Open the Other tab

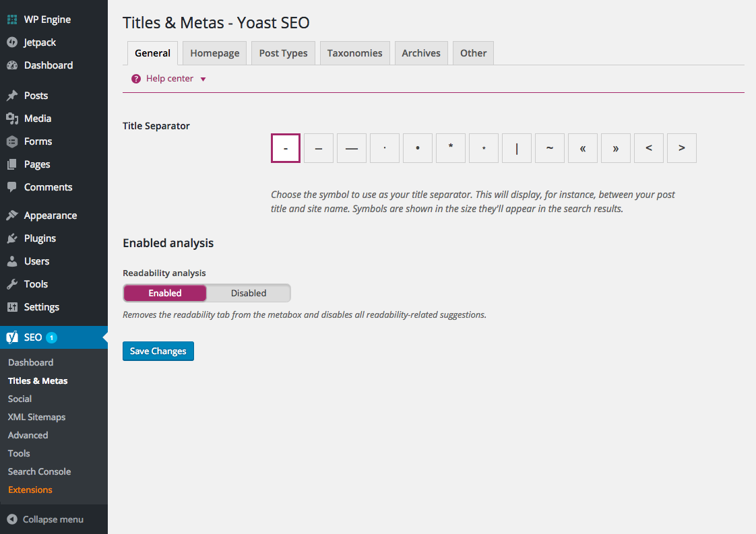tap(473, 53)
